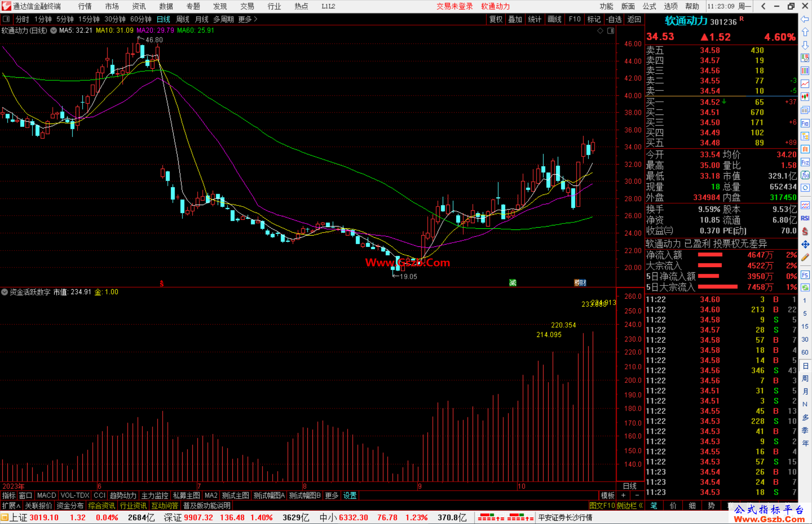Click the RSI indicator sidebar icon

pos(805,218)
